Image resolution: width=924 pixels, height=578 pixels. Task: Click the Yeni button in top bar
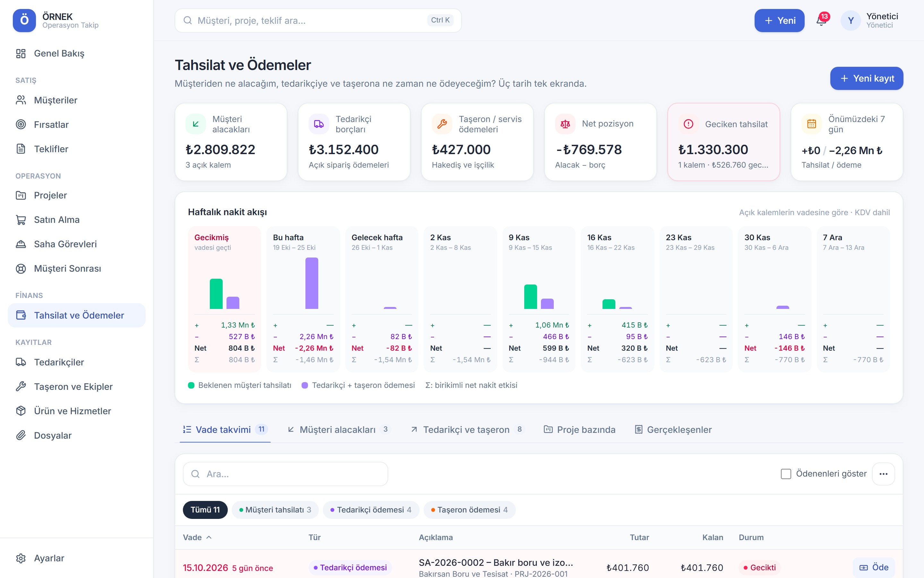[779, 20]
